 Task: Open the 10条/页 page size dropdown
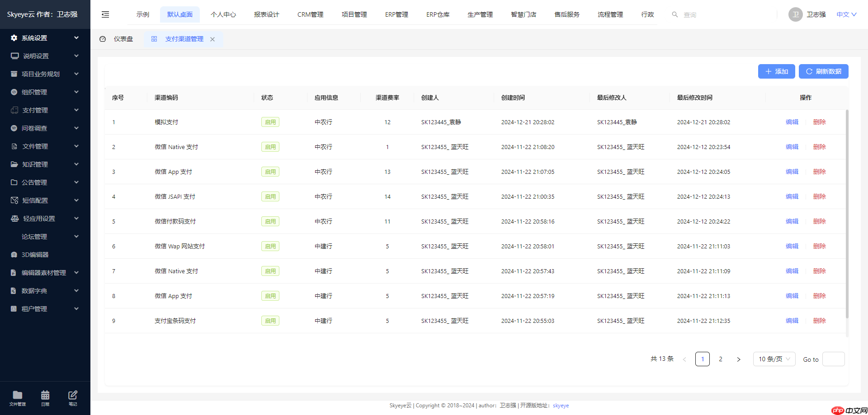(774, 359)
